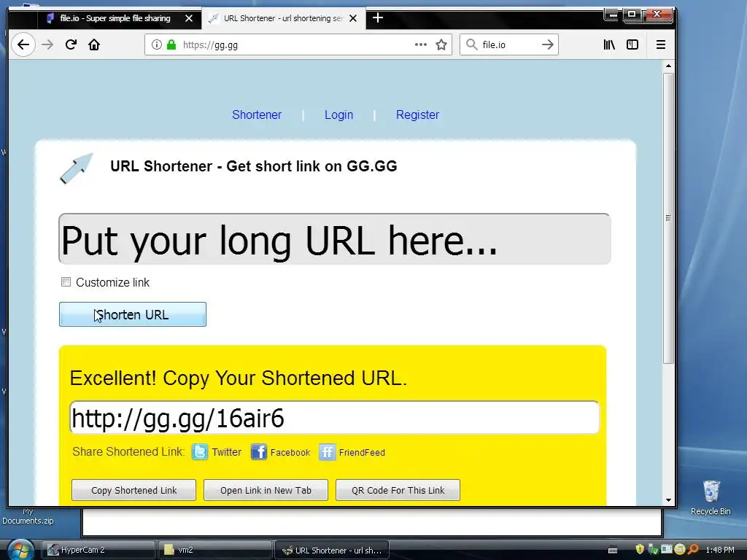Open the Recycle Bin on desktop
747x560 pixels.
(711, 497)
